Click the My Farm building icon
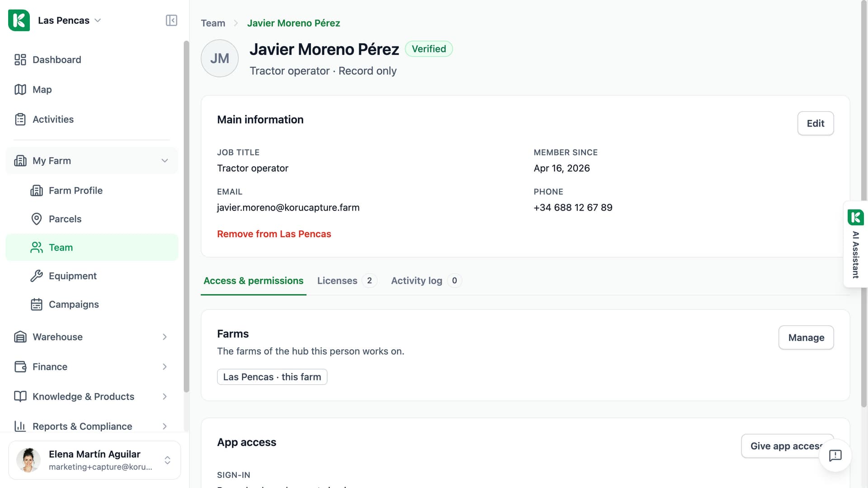Image resolution: width=868 pixels, height=488 pixels. tap(20, 161)
